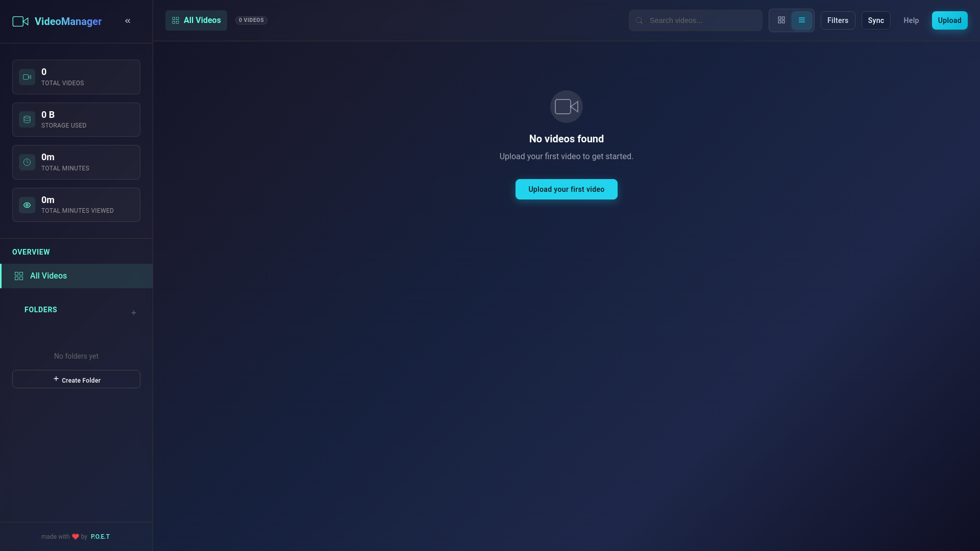Click the search magnifier icon

click(639, 20)
